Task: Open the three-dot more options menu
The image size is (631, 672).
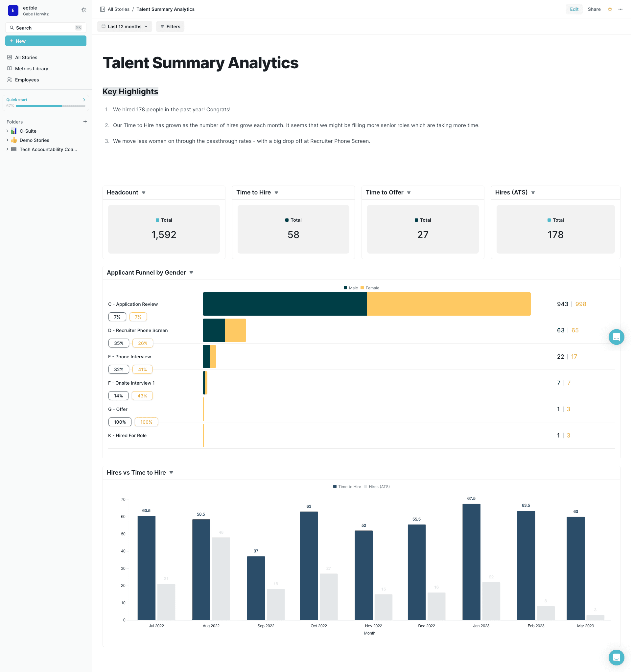Action: [x=620, y=10]
